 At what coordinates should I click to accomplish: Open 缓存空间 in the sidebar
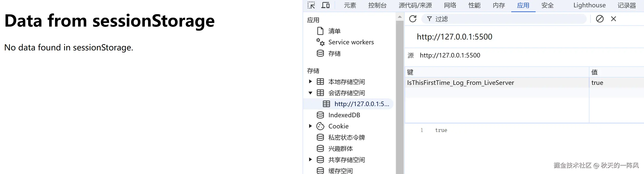point(340,171)
